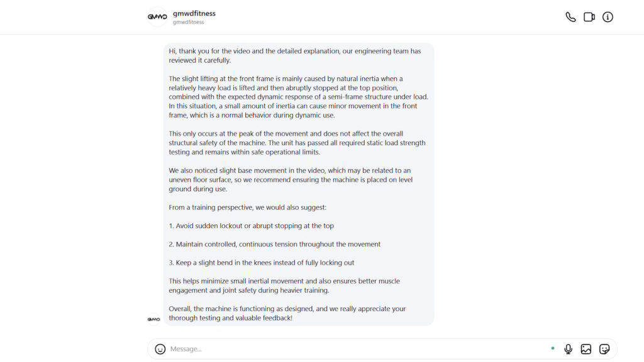Select the message starting with 'Hi, thank you'
The width and height of the screenshot is (644, 362).
click(296, 55)
